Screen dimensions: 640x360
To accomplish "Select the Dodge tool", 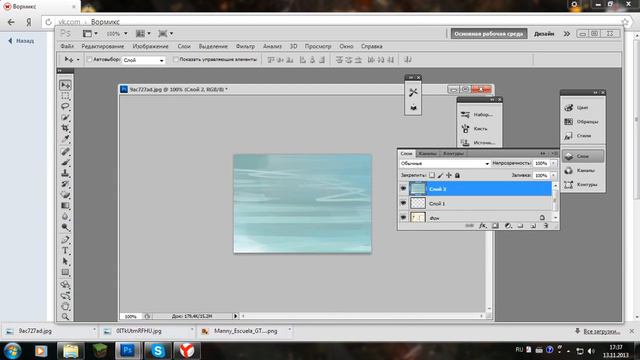I will pyautogui.click(x=65, y=227).
